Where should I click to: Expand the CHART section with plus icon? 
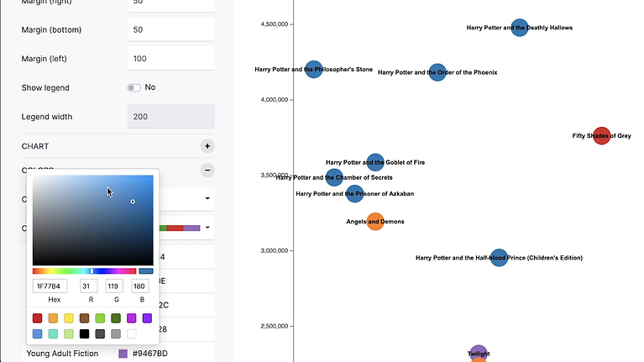click(x=207, y=146)
